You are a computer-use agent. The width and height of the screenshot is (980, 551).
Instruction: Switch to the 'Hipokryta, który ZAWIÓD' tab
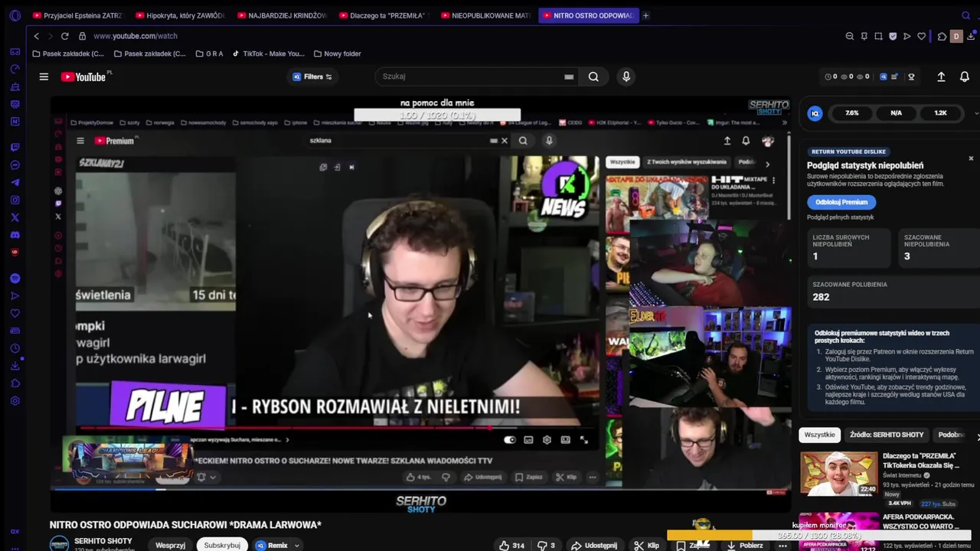tap(180, 15)
